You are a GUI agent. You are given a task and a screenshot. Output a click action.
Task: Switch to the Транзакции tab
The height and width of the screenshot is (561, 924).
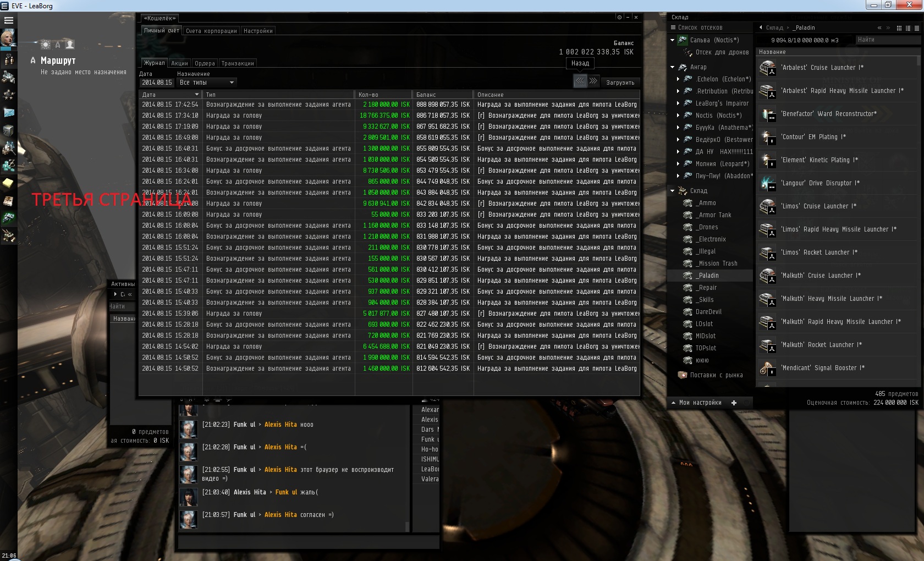[238, 63]
